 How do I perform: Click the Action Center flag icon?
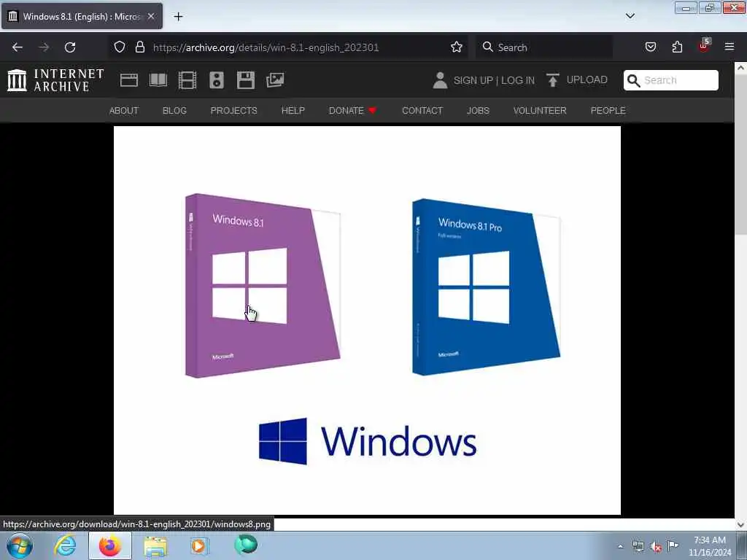[673, 545]
